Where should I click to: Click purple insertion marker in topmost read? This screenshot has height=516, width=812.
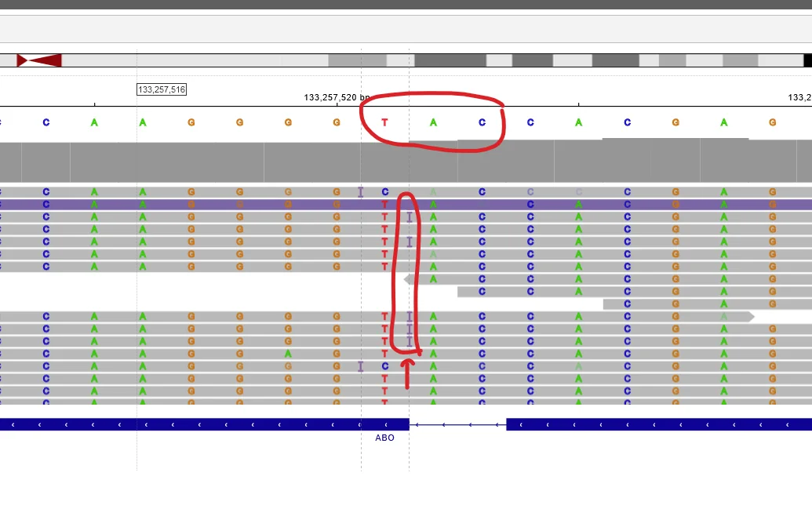[360, 191]
